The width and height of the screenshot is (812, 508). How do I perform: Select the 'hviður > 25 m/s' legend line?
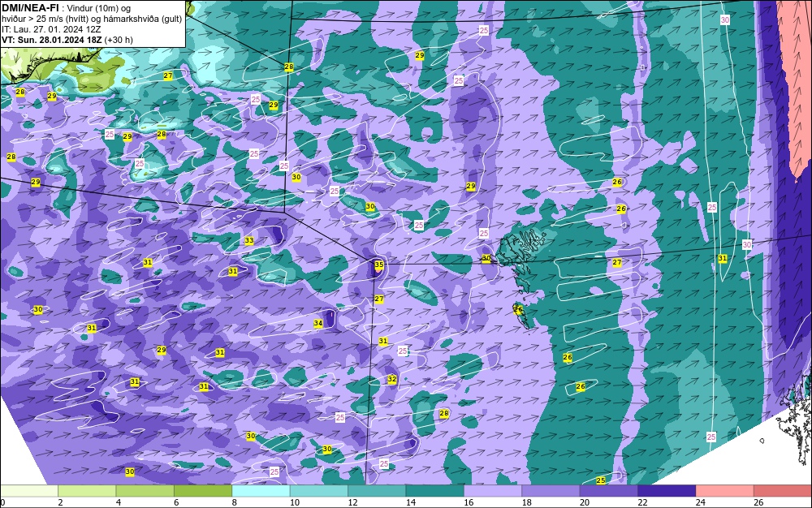(x=92, y=19)
